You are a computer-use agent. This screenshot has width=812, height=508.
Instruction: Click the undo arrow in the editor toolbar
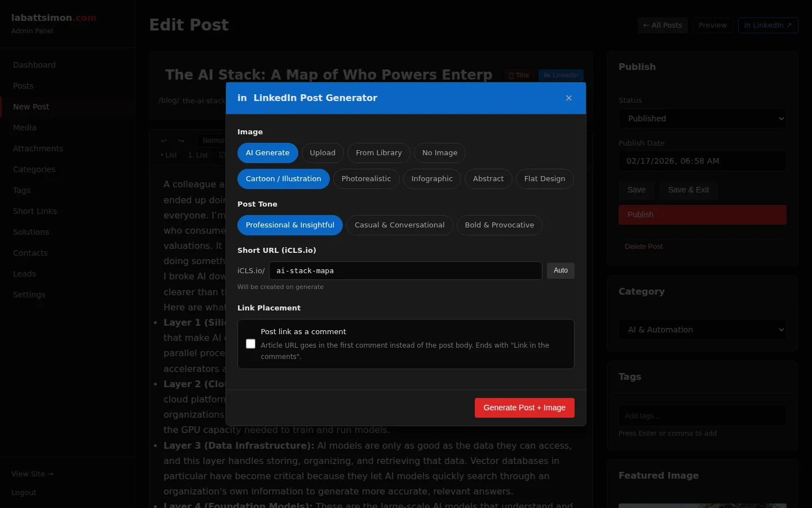click(164, 141)
